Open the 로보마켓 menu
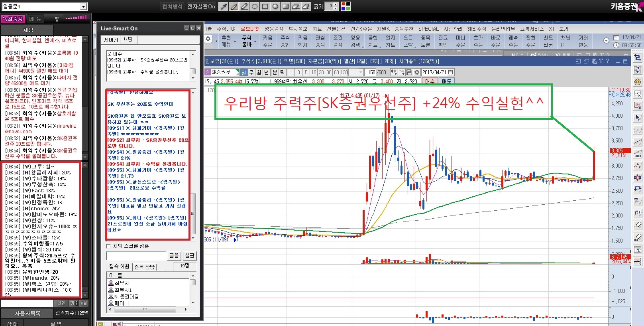 (250, 29)
